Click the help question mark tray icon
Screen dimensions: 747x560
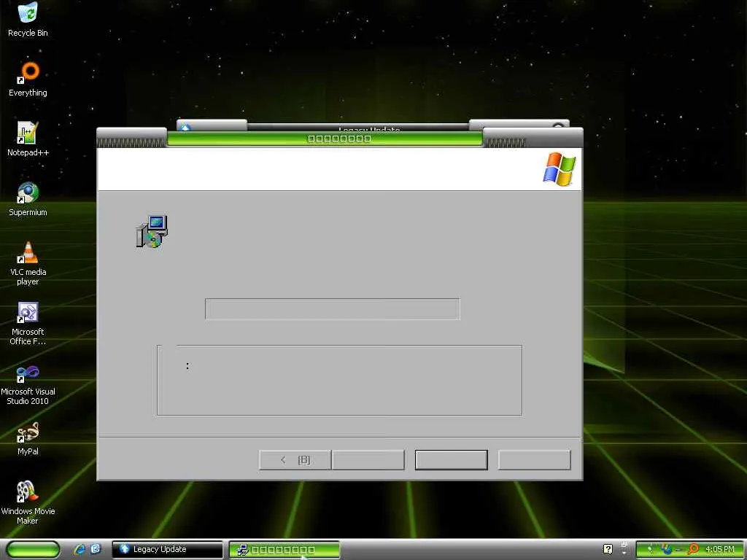(x=608, y=549)
